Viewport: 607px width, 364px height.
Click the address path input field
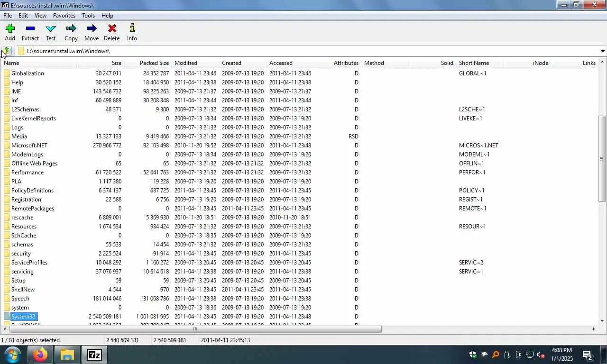click(308, 51)
